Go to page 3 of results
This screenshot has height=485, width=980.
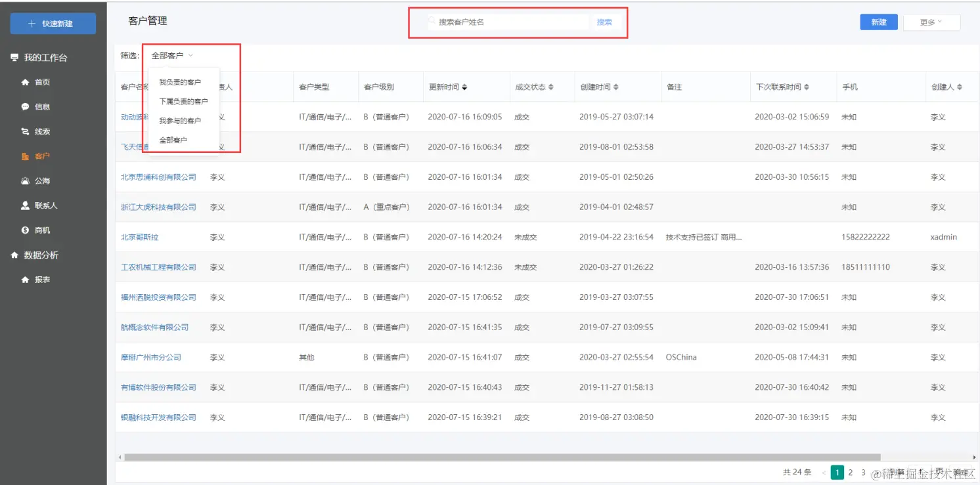pos(864,473)
